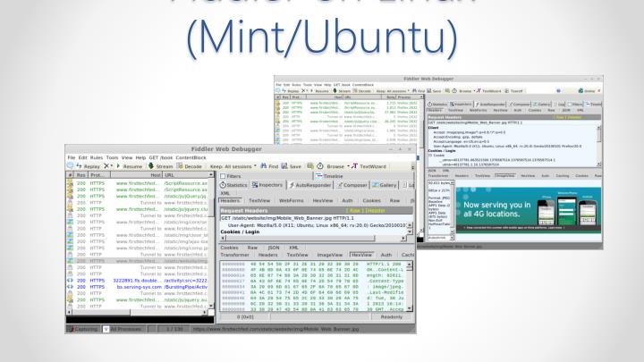Toggle Stream mode in front Fiddler toolbar
644x362 pixels.
[x=161, y=166]
